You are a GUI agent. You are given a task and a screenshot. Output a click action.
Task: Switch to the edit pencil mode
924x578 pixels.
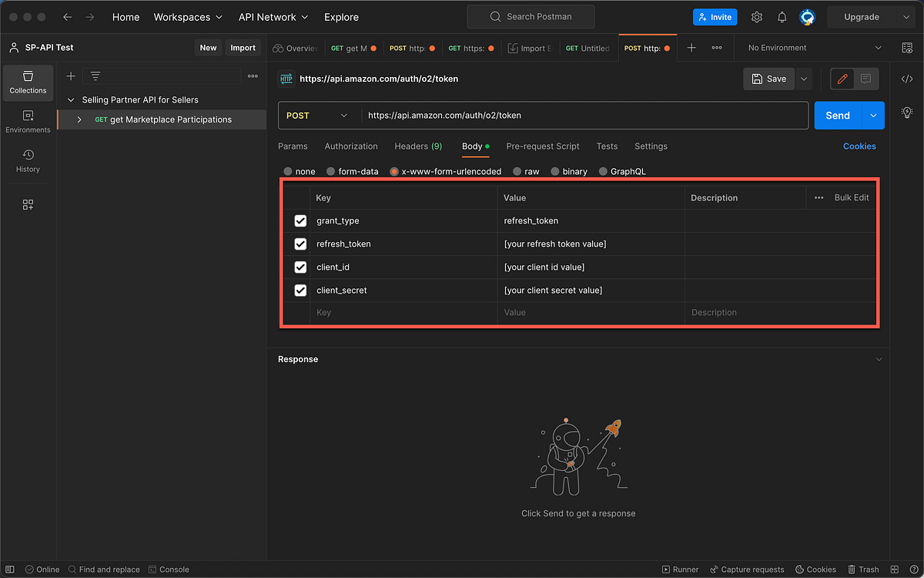(842, 79)
